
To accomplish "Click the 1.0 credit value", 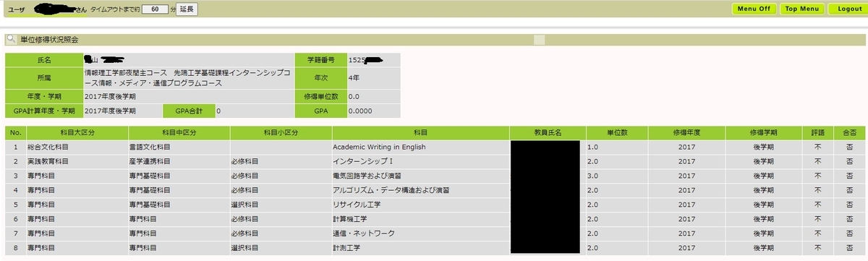I will click(x=593, y=147).
